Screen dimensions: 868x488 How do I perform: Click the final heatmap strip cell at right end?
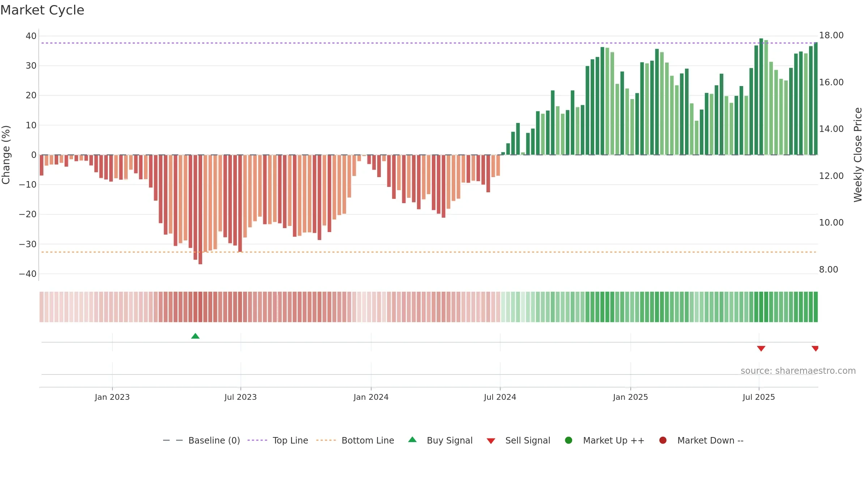(x=816, y=307)
